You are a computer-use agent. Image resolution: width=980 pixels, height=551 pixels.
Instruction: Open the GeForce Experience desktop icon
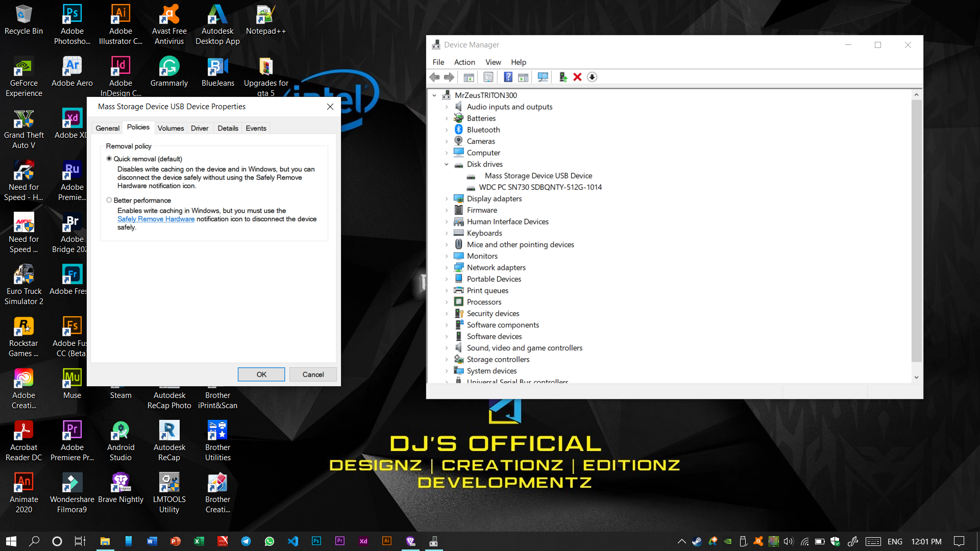(23, 77)
